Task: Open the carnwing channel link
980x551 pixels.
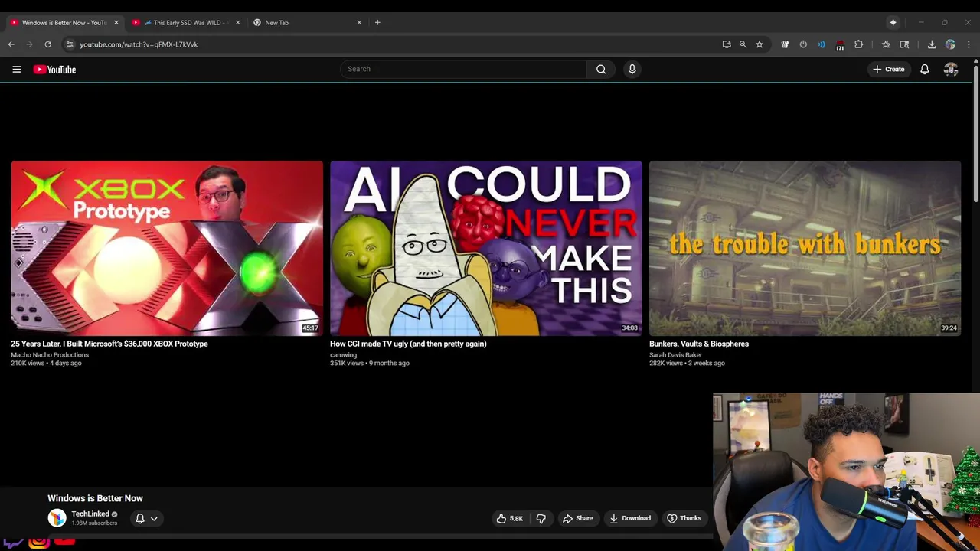Action: point(344,355)
